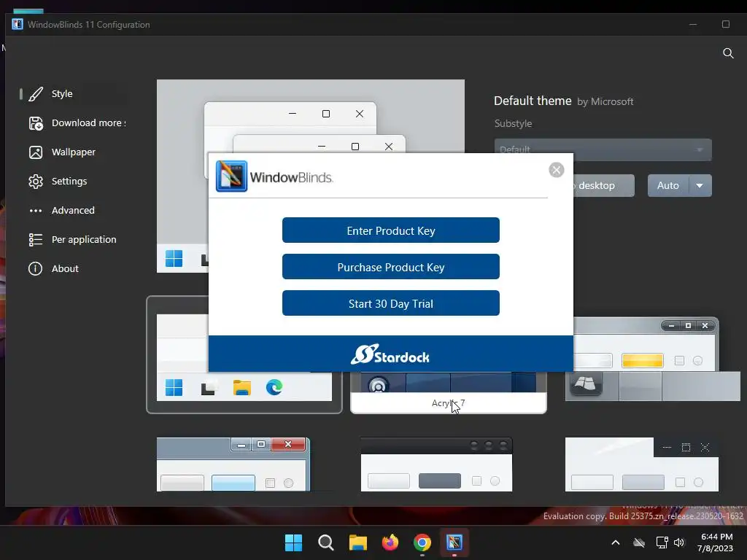747x560 pixels.
Task: Click the Wallpaper picture icon
Action: (x=36, y=152)
